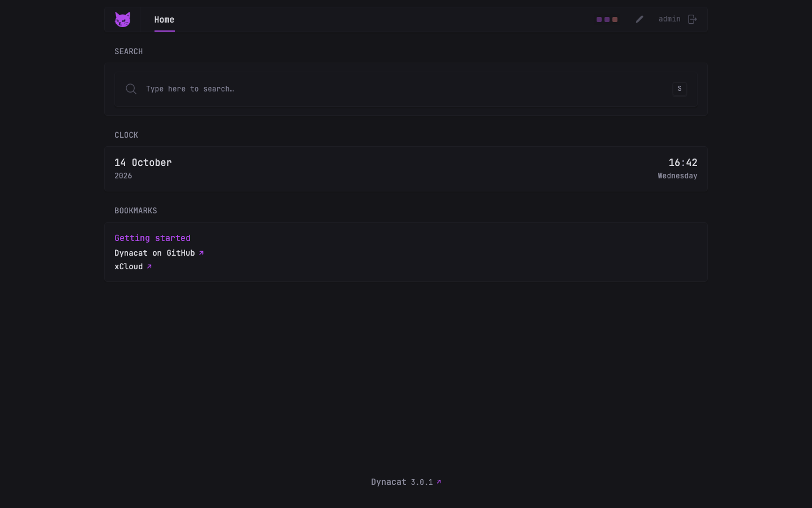The width and height of the screenshot is (812, 508).
Task: Open the Dynacat 3.0.1 footer link
Action: pyautogui.click(x=406, y=482)
